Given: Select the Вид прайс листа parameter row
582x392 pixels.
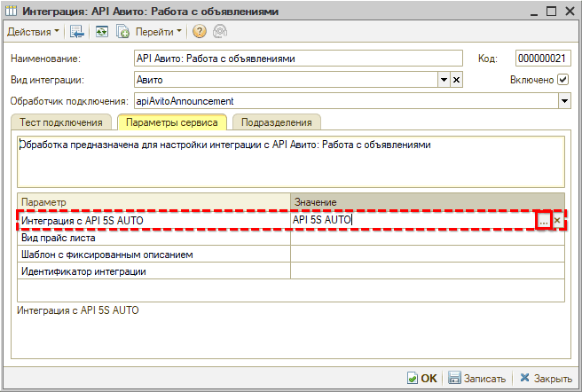Looking at the screenshot, I should [153, 238].
